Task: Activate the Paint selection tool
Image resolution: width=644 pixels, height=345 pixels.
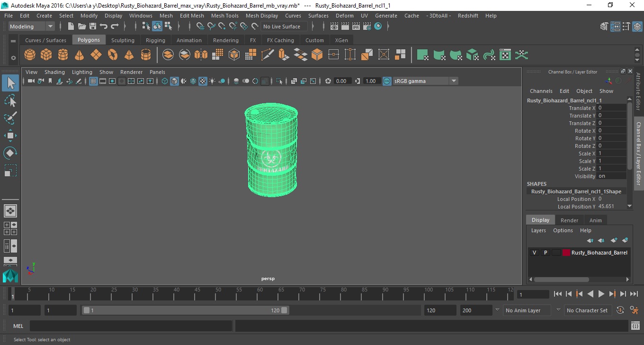Action: [x=10, y=118]
